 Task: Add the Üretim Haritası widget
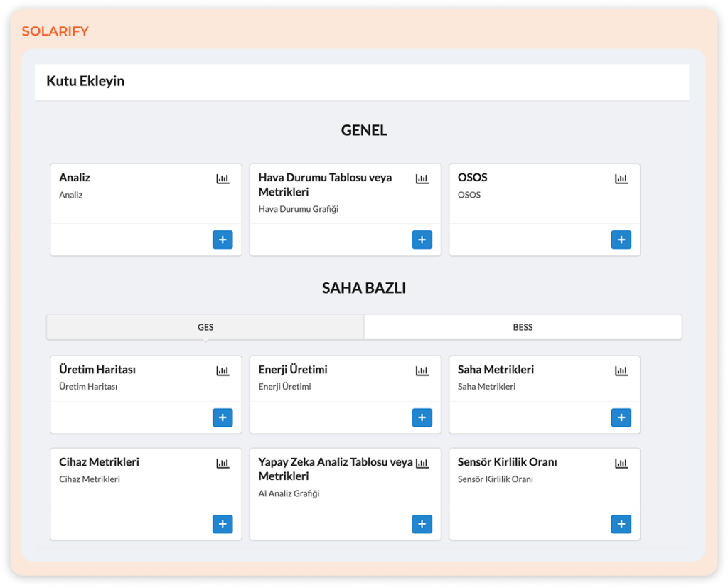point(223,417)
